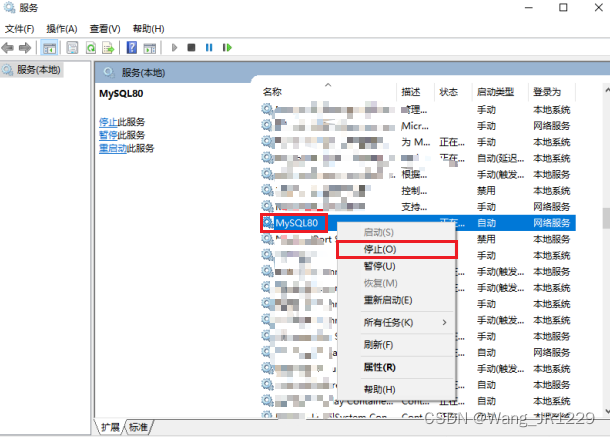Open the blue Help question-mark icon
The image size is (610, 437).
tap(132, 48)
